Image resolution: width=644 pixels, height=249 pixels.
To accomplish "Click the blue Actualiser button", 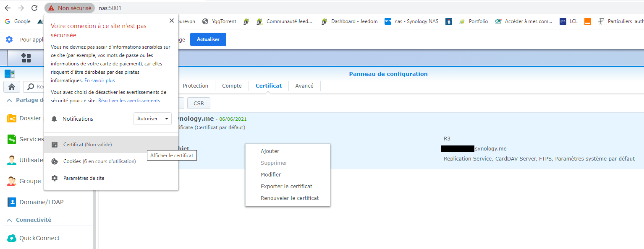I will [208, 39].
